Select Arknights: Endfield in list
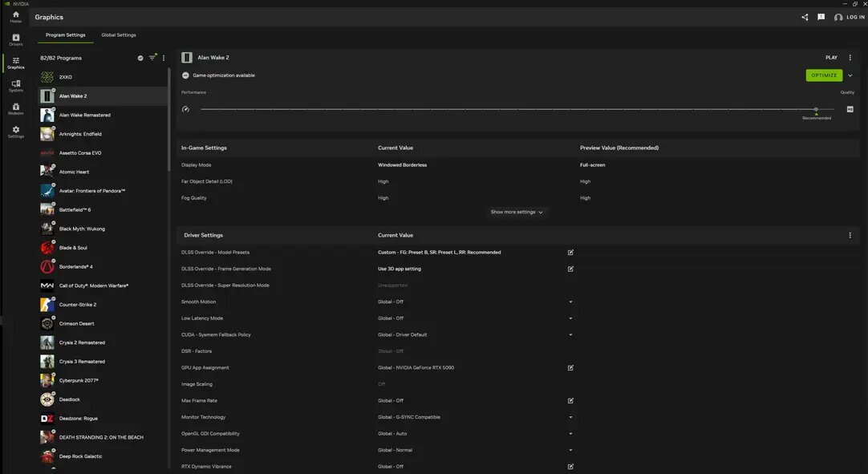 (x=103, y=134)
